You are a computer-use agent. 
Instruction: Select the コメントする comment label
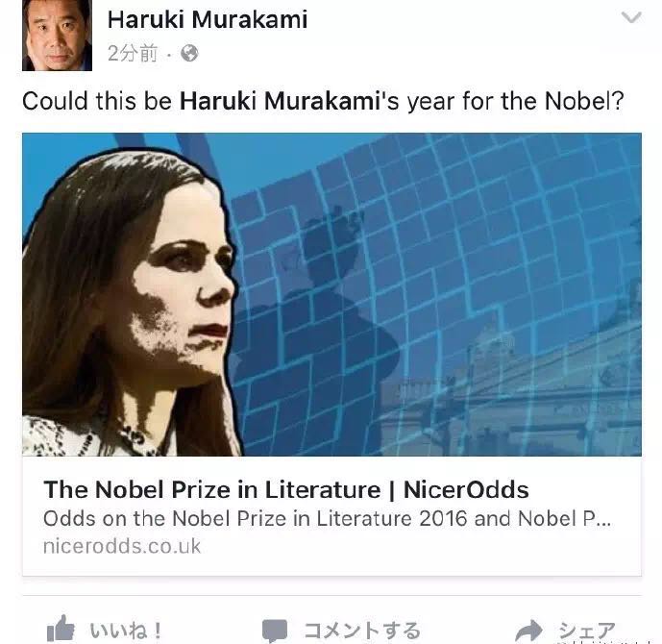[362, 631]
